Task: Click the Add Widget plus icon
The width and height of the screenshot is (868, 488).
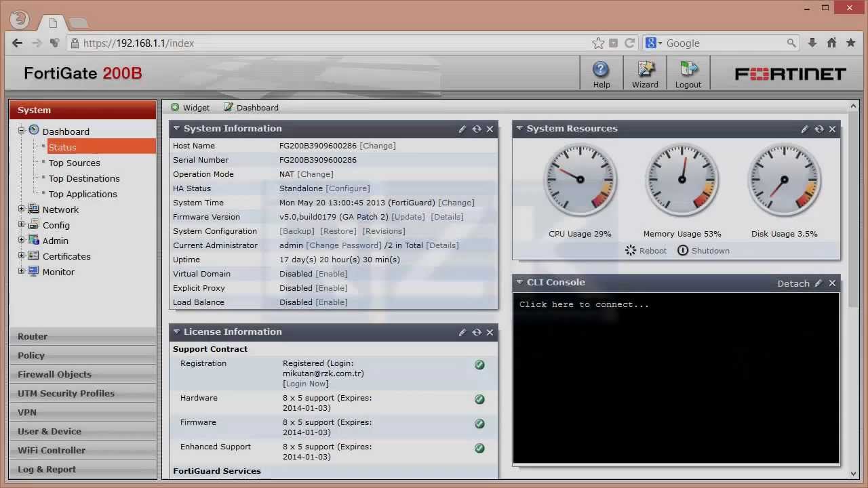Action: point(175,107)
